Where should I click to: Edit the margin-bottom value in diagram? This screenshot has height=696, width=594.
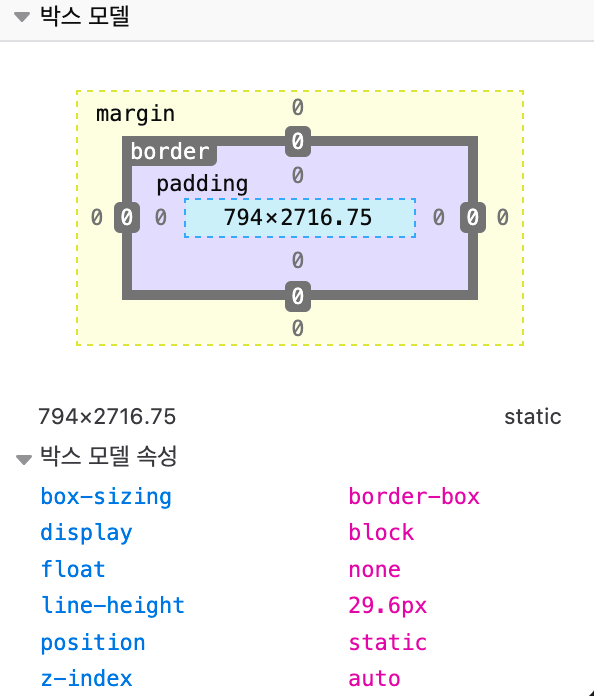(297, 328)
